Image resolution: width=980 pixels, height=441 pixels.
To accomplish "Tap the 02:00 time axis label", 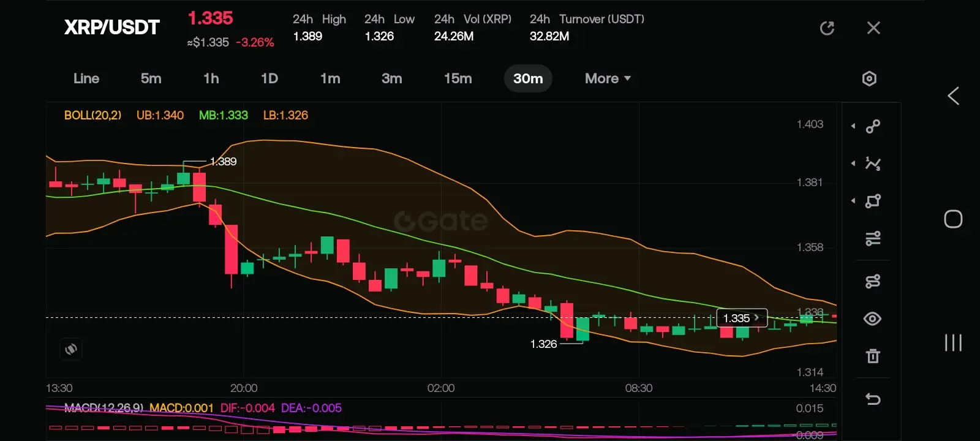I will (x=441, y=388).
